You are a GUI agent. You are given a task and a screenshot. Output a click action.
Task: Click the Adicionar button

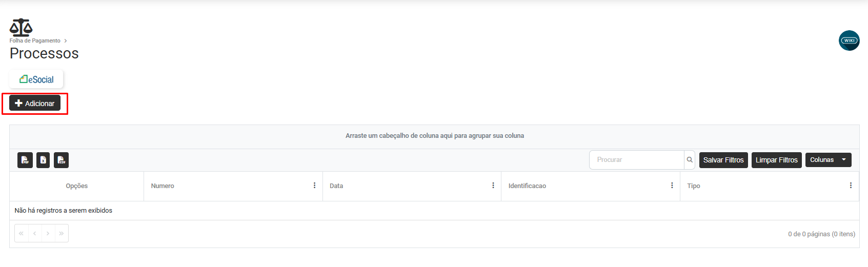35,103
